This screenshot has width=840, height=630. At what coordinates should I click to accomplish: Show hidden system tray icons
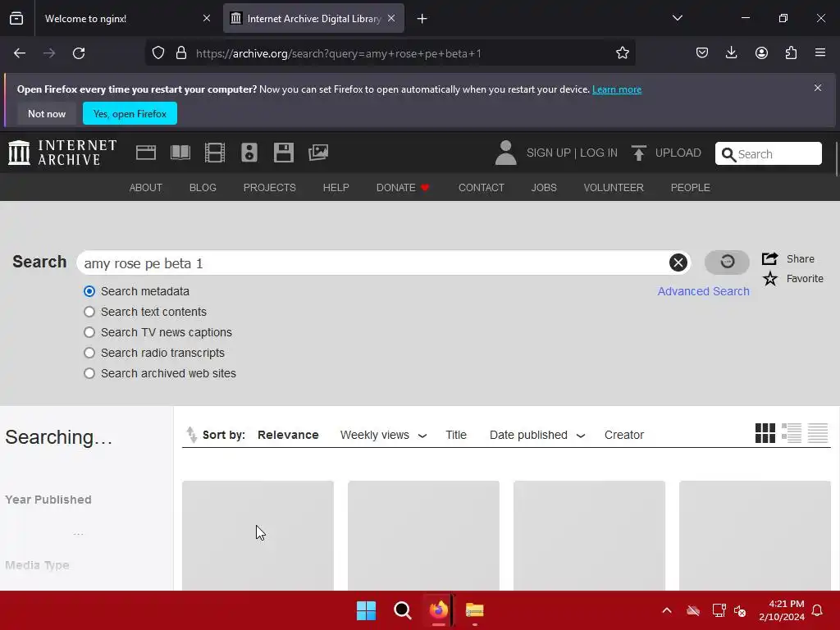pos(667,610)
